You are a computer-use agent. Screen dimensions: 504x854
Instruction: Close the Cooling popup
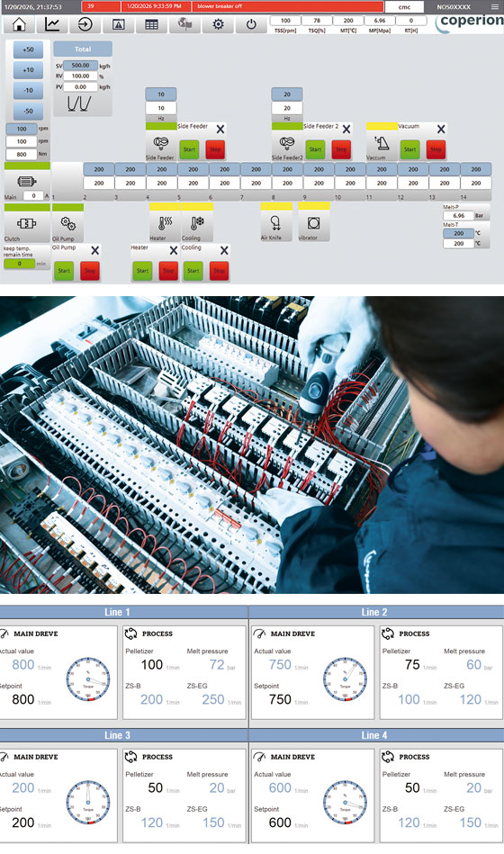point(224,250)
